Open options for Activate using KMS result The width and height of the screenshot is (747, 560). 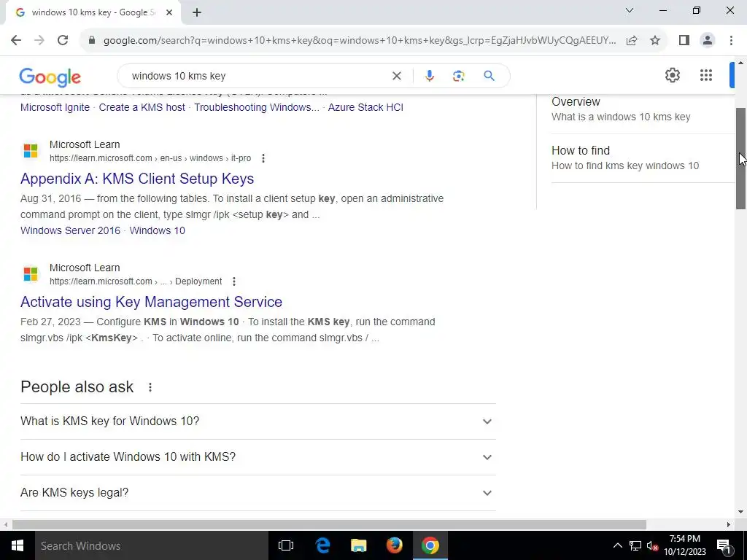(234, 281)
